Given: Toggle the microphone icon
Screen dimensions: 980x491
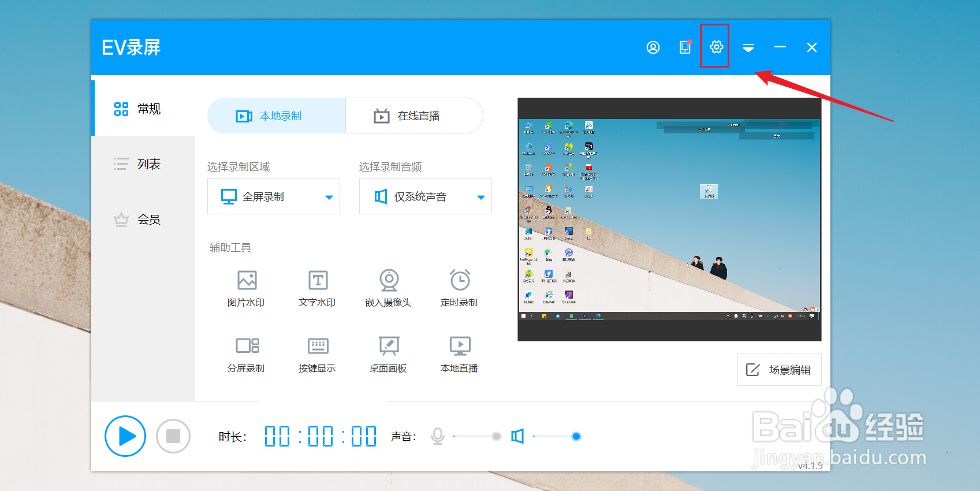Looking at the screenshot, I should (x=438, y=436).
